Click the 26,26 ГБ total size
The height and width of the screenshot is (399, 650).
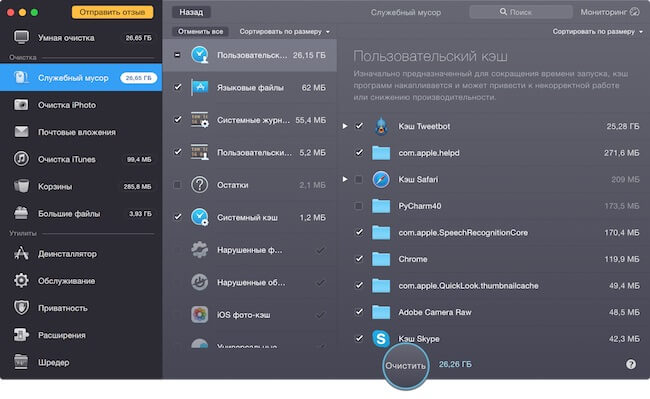(455, 364)
